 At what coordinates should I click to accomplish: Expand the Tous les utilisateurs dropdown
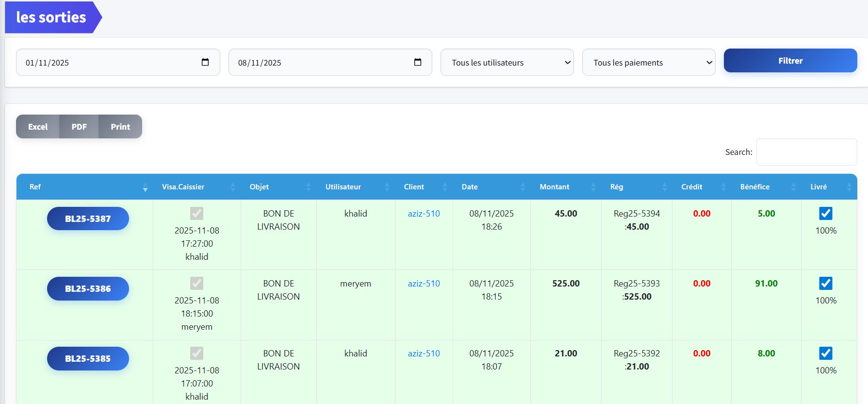pos(507,62)
